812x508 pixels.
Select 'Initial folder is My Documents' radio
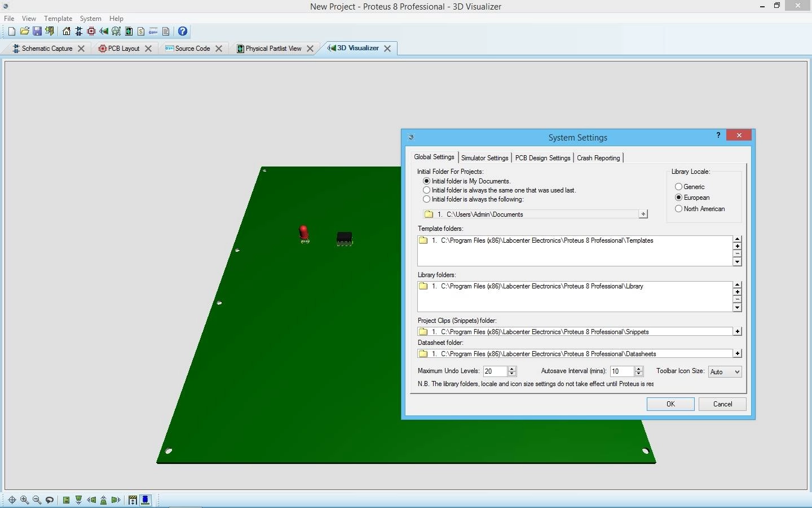(427, 181)
